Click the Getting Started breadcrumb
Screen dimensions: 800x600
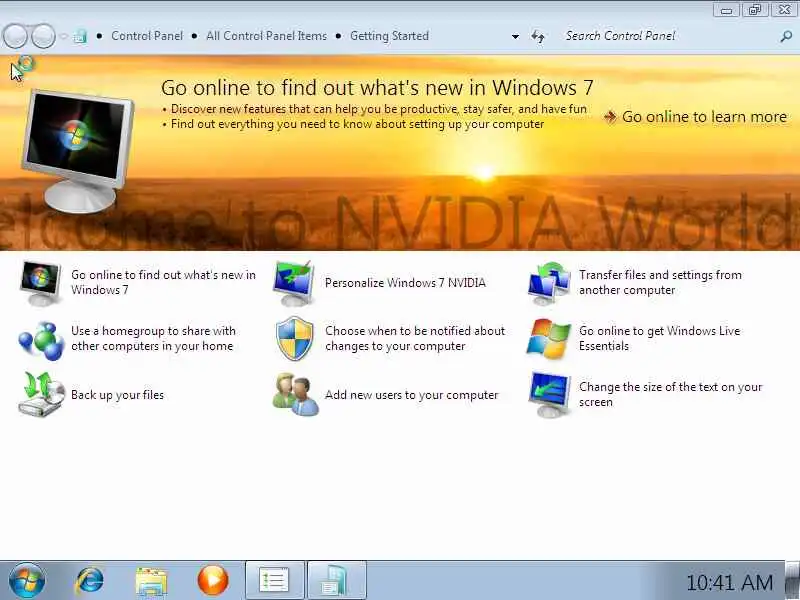click(x=389, y=36)
